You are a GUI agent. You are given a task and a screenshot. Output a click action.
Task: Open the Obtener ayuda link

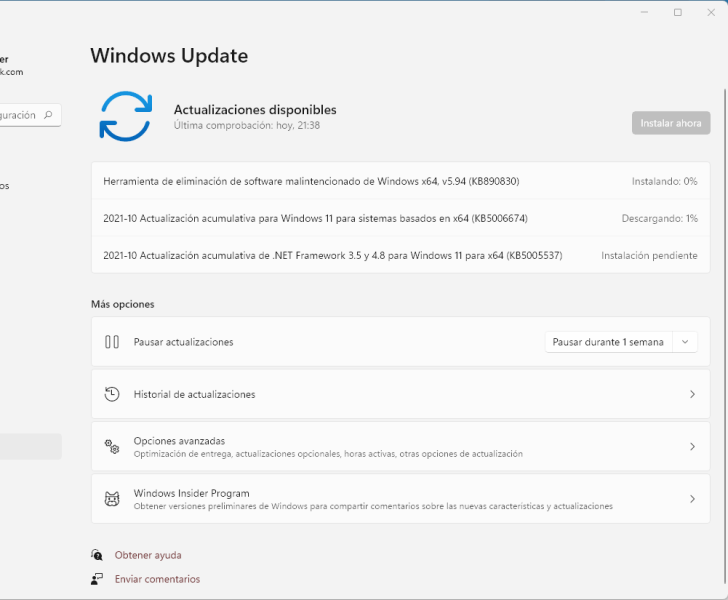pos(148,555)
